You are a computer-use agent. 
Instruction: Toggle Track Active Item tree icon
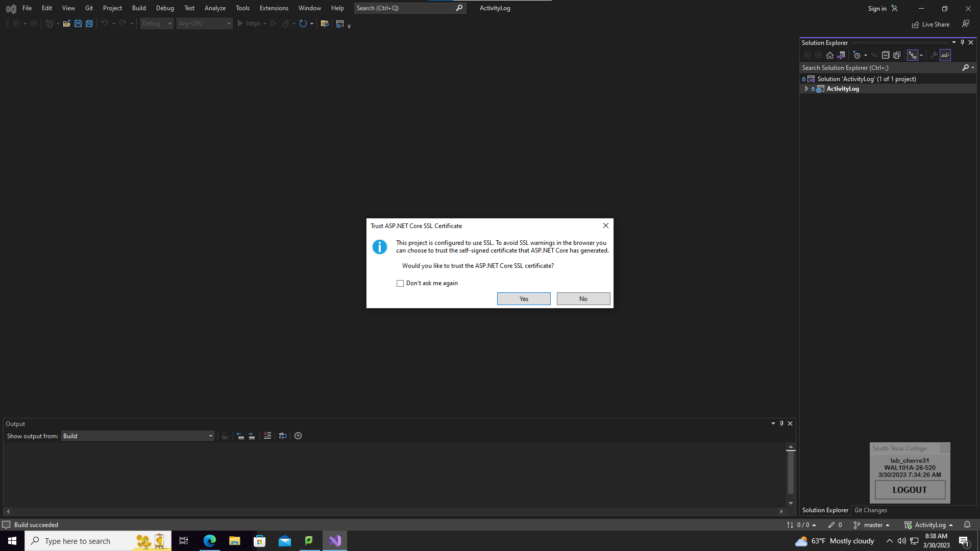[x=913, y=55]
